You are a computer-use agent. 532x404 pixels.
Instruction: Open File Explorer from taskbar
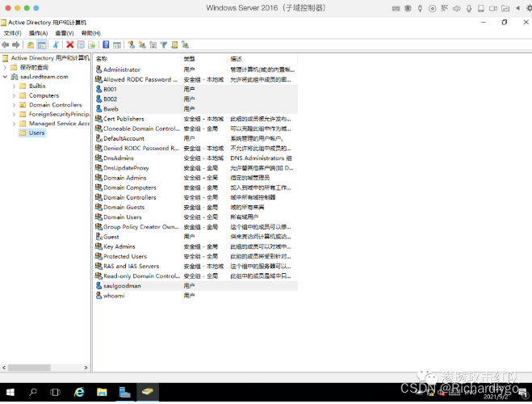[x=102, y=393]
